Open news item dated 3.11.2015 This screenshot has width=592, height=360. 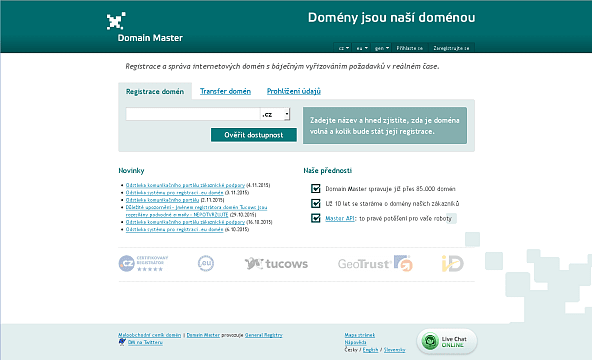point(174,192)
